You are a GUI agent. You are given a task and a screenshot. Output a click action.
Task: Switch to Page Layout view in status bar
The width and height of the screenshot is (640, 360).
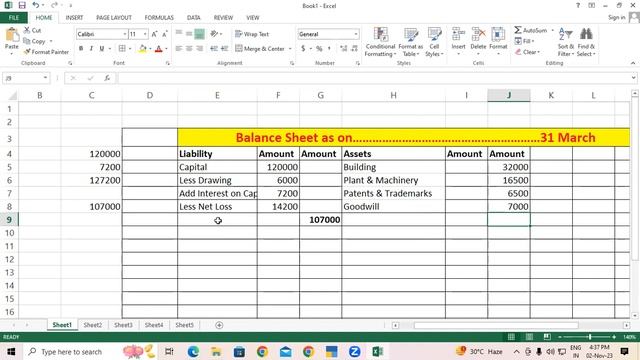pos(529,337)
